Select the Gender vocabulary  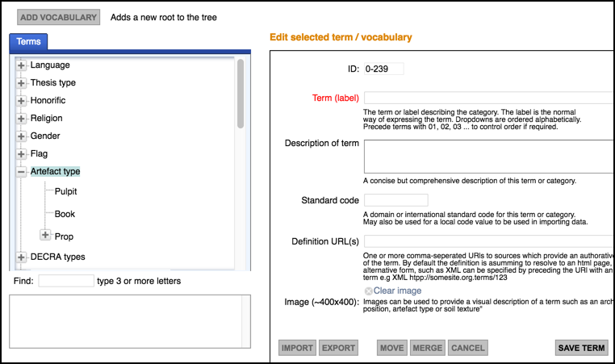coord(45,136)
